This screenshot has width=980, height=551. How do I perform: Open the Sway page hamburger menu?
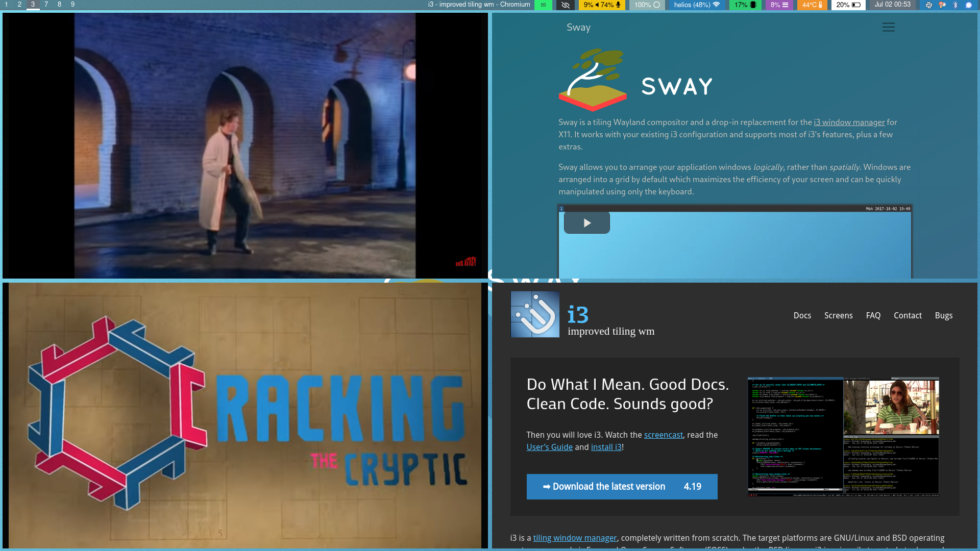coord(889,27)
